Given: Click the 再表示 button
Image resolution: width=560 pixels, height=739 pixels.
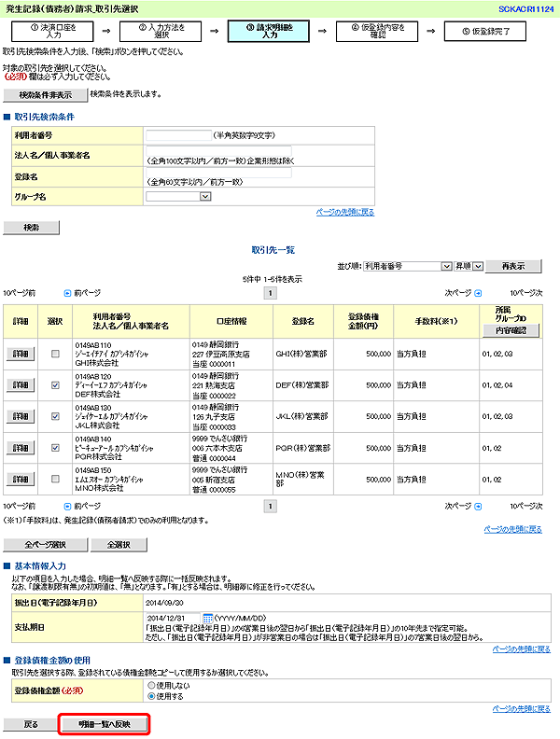Looking at the screenshot, I should (x=513, y=266).
